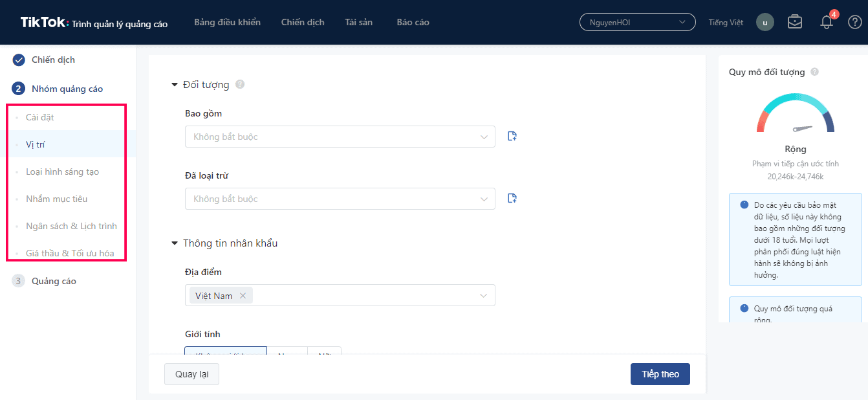
Task: Open the Chiến dịch menu in top navigation
Action: click(x=303, y=22)
